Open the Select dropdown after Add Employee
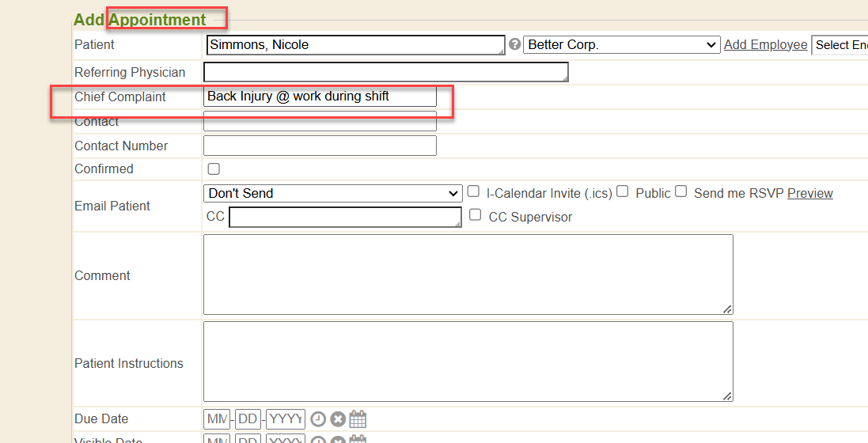Screen dimensions: 868x443 coord(840,45)
